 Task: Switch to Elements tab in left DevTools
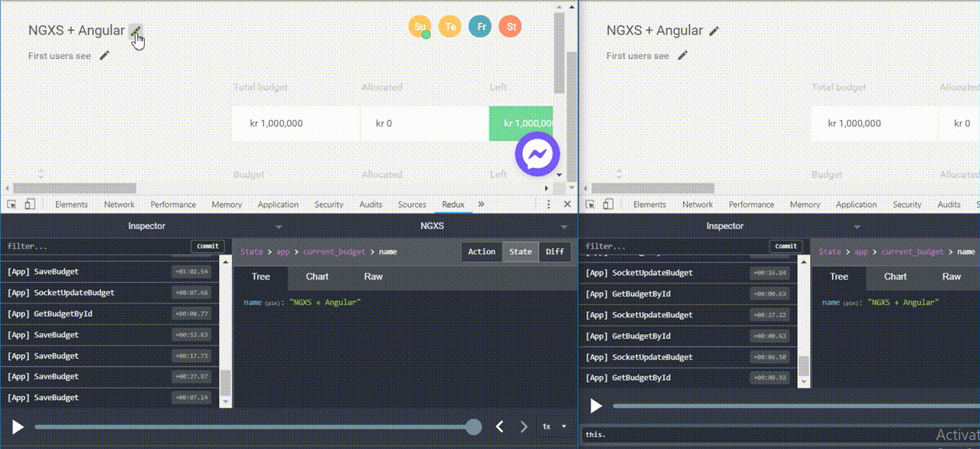coord(71,205)
